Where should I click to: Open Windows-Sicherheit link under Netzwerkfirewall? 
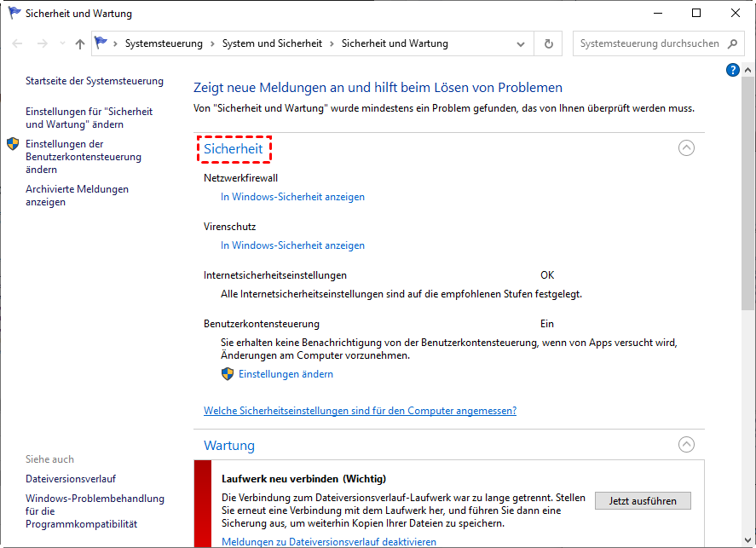[292, 197]
